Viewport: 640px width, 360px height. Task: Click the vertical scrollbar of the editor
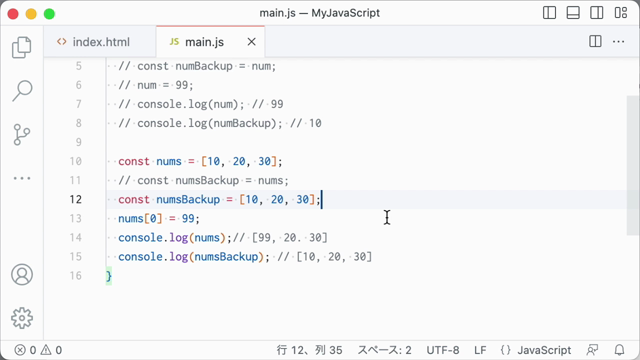pos(632,165)
